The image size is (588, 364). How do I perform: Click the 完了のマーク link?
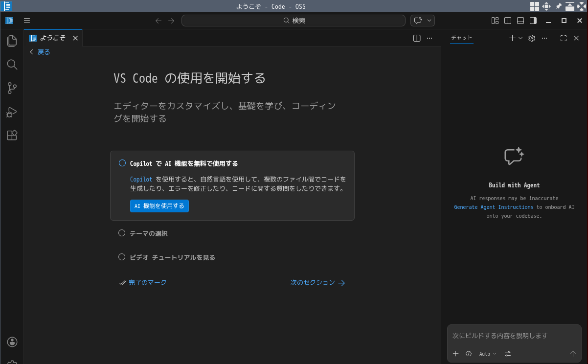[x=143, y=282]
